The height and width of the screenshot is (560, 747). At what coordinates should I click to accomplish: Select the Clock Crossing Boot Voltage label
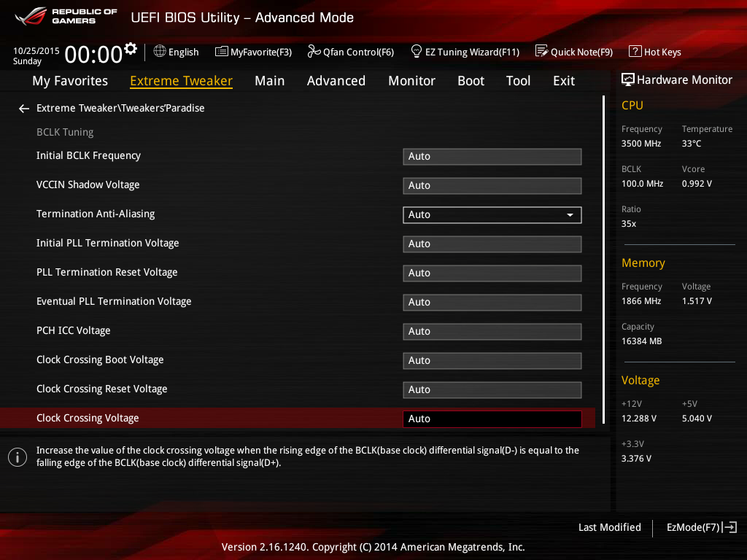[x=100, y=360]
